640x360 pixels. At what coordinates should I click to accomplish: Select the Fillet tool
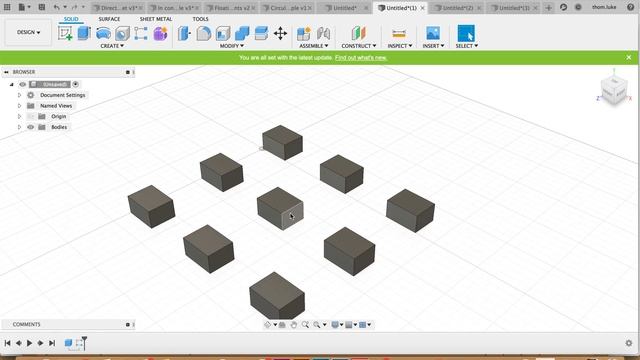(x=203, y=33)
